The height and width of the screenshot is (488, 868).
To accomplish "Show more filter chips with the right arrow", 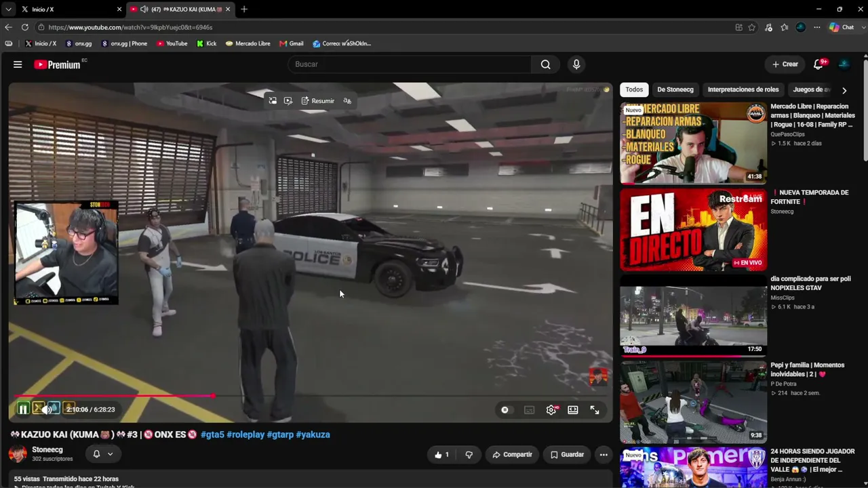I will pyautogui.click(x=844, y=90).
